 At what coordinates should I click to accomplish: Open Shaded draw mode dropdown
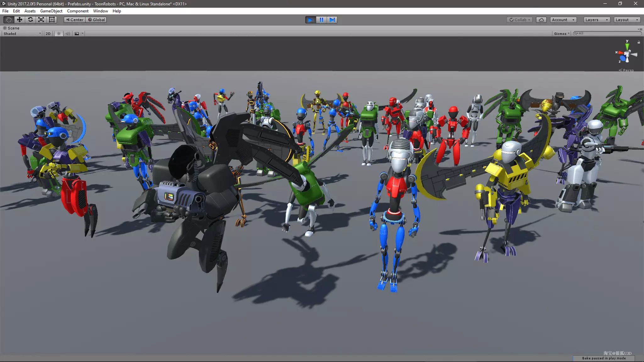pos(22,34)
